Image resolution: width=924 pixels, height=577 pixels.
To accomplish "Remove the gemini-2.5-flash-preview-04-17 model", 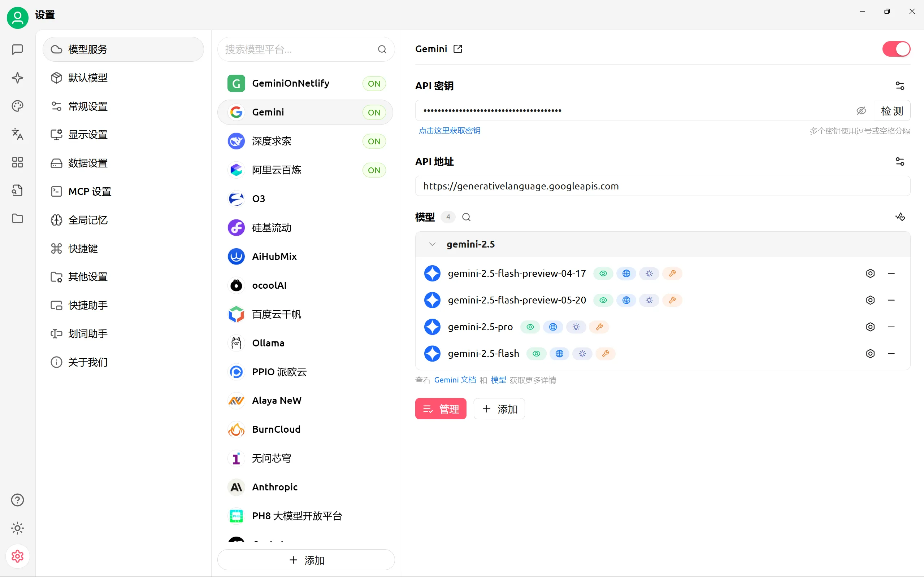I will click(891, 274).
